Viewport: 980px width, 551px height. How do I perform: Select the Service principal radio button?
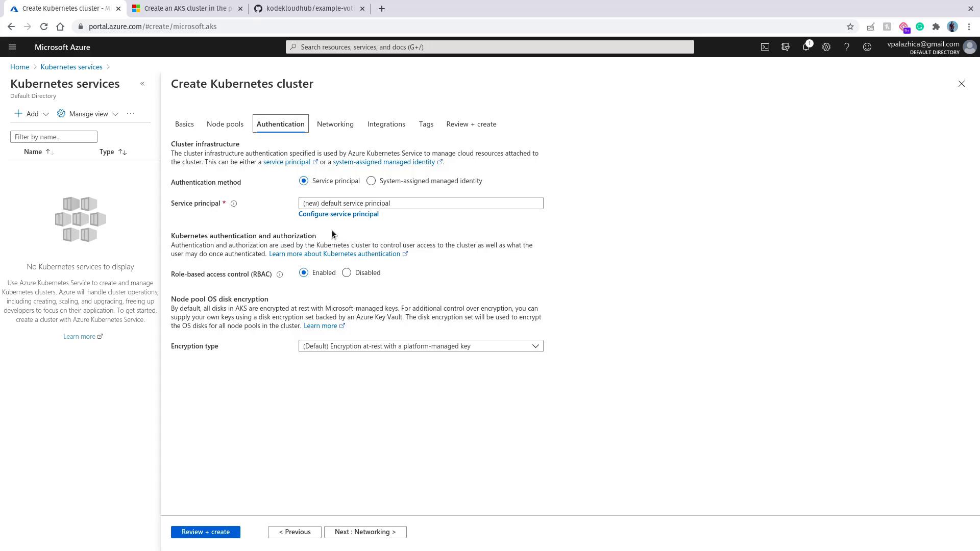click(304, 181)
